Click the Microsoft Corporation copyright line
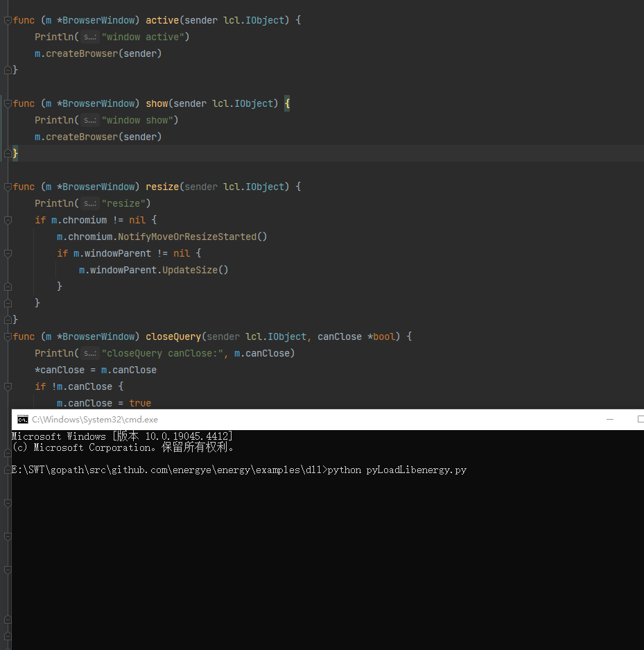Screen dimensions: 644x650 (x=123, y=447)
